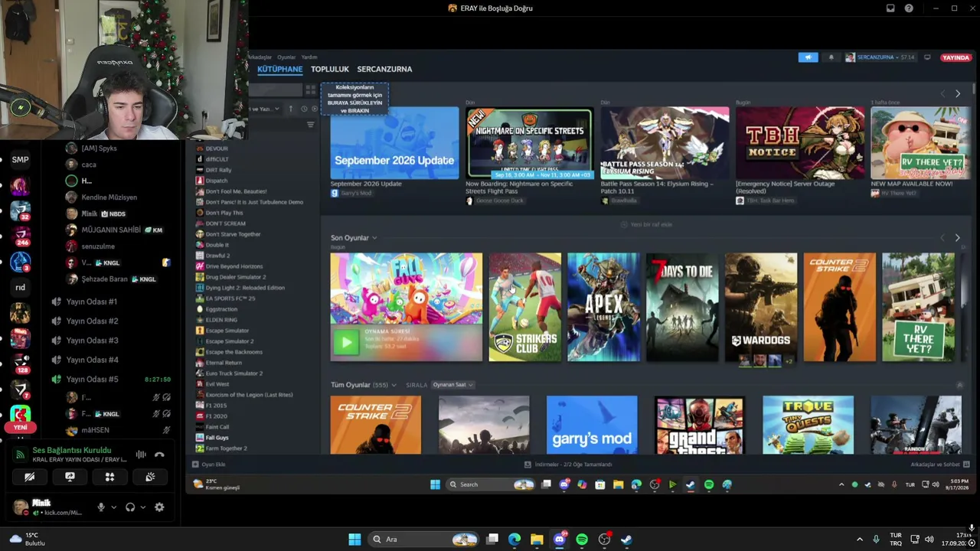Open the Apex Legends game thumbnail
980x551 pixels.
pos(603,307)
